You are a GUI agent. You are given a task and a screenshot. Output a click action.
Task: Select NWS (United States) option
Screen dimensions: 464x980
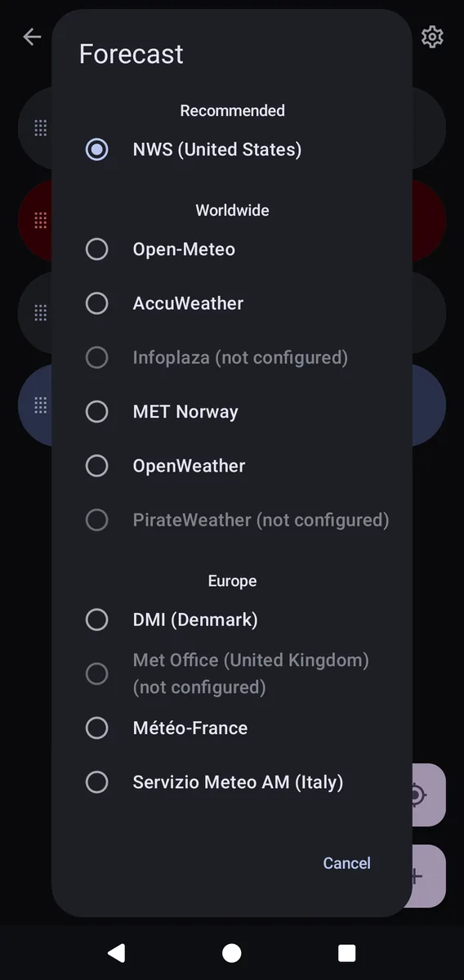[232, 150]
